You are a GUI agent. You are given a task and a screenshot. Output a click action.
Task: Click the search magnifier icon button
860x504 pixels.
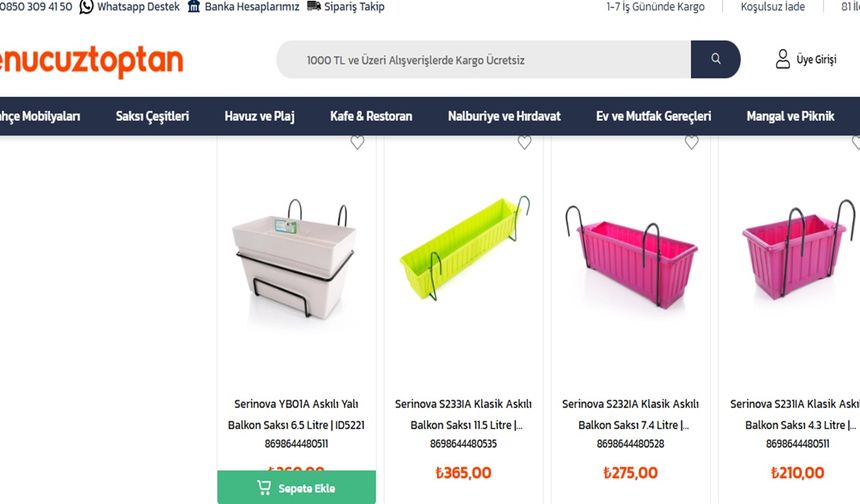715,60
